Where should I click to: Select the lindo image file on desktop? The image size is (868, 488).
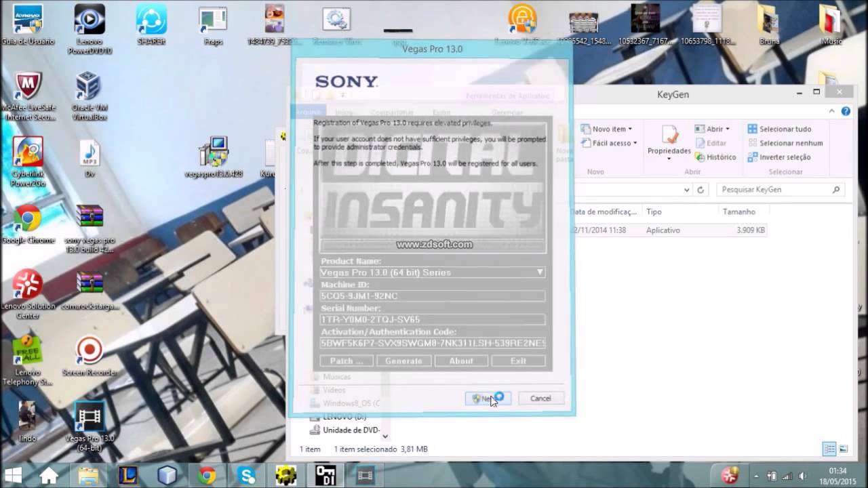pyautogui.click(x=28, y=422)
